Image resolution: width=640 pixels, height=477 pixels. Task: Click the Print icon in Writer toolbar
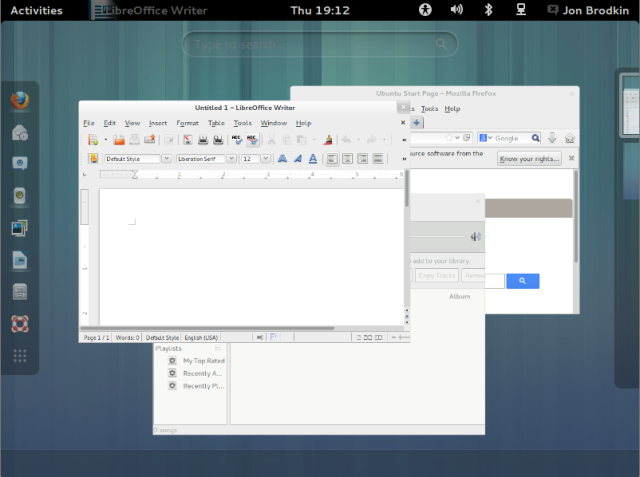pyautogui.click(x=201, y=140)
